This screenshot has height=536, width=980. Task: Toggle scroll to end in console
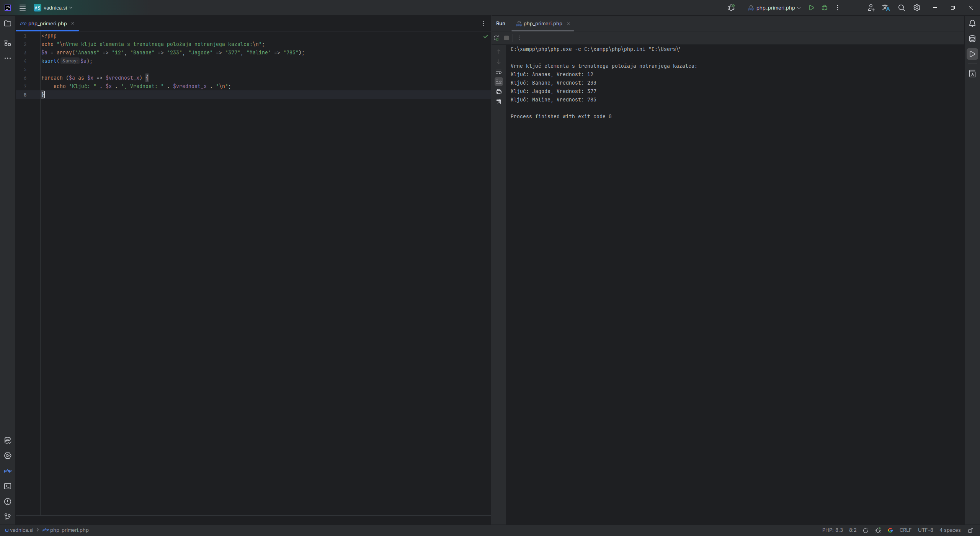[498, 81]
